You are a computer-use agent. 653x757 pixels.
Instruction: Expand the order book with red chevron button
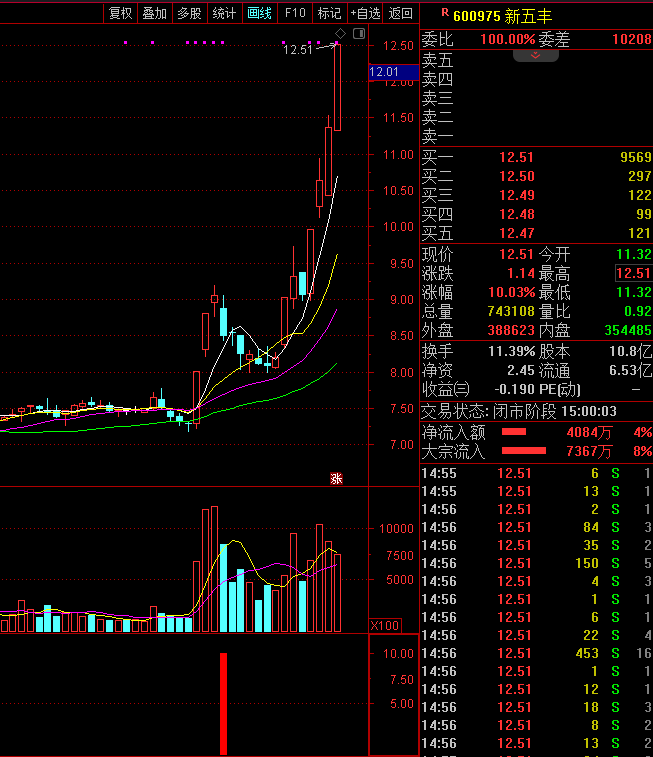tap(536, 55)
